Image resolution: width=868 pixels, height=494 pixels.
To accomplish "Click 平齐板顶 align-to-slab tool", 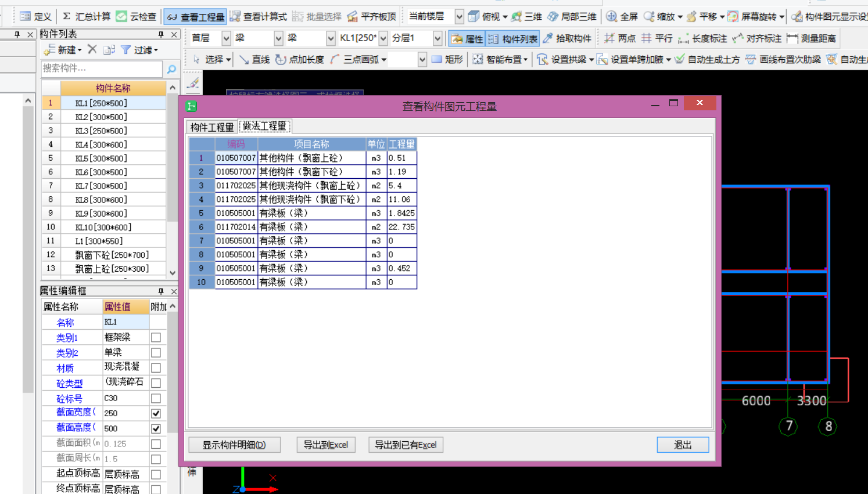I will tap(372, 16).
